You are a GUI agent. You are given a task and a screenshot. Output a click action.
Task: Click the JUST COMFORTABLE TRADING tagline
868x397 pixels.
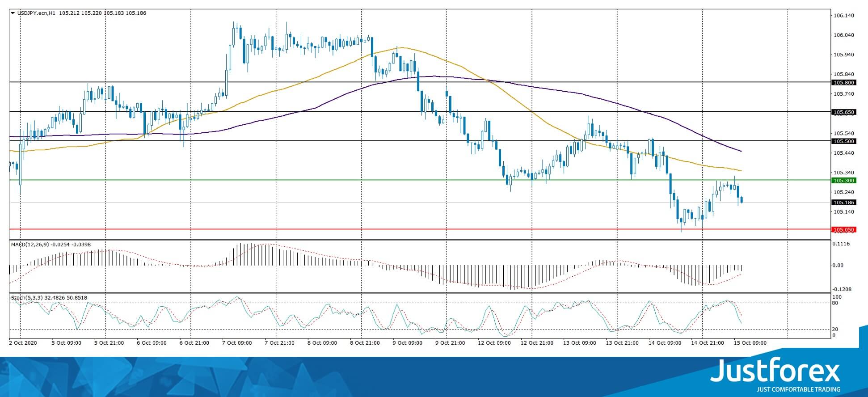click(x=798, y=389)
